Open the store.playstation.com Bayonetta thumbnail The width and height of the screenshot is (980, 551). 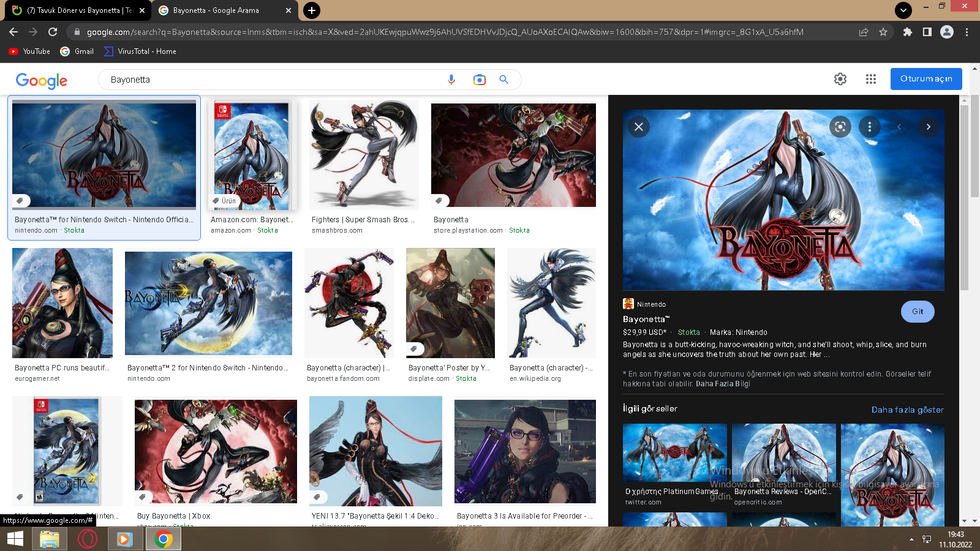coord(513,155)
